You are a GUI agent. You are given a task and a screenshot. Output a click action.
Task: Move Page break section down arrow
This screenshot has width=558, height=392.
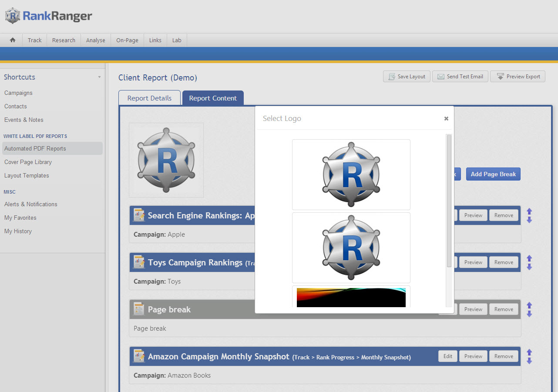point(529,314)
